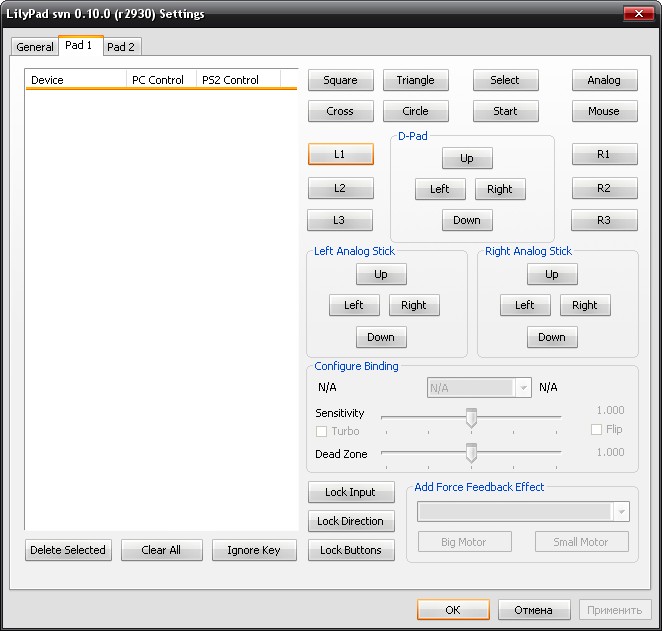Adjust the Dead Zone slider handle
Screen dimensions: 662x631
coord(471,453)
